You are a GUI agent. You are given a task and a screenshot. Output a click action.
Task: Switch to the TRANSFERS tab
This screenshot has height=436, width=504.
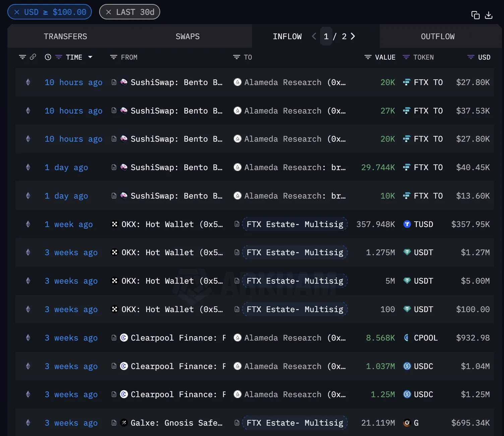pos(65,36)
